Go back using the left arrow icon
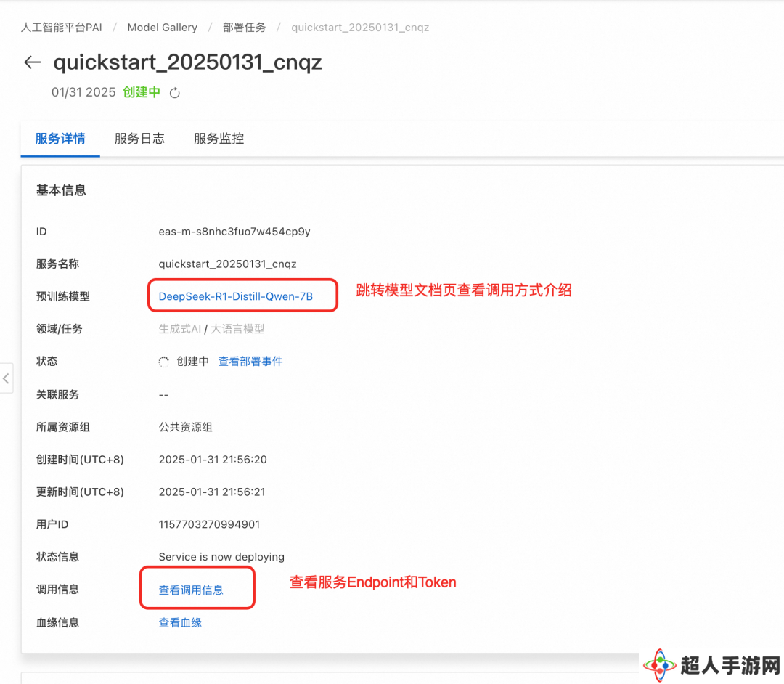Screen dimensions: 784x684 coord(33,62)
